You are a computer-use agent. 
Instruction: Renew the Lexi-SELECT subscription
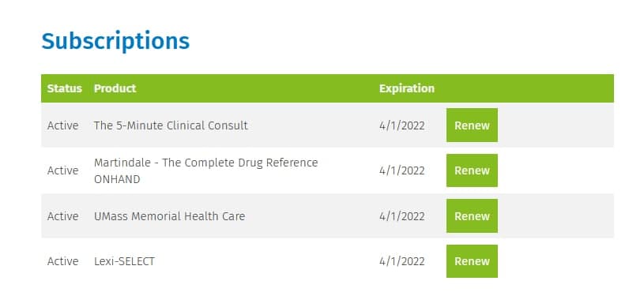tap(472, 261)
